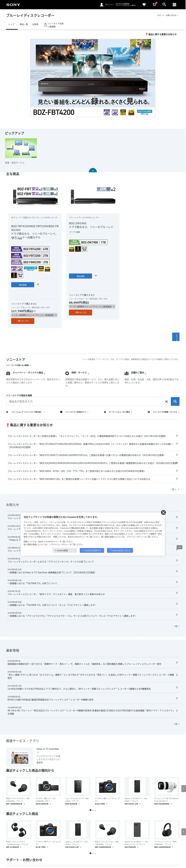Click the back-to-top arrow button
Screen dimensions: 186x868
pos(180,547)
